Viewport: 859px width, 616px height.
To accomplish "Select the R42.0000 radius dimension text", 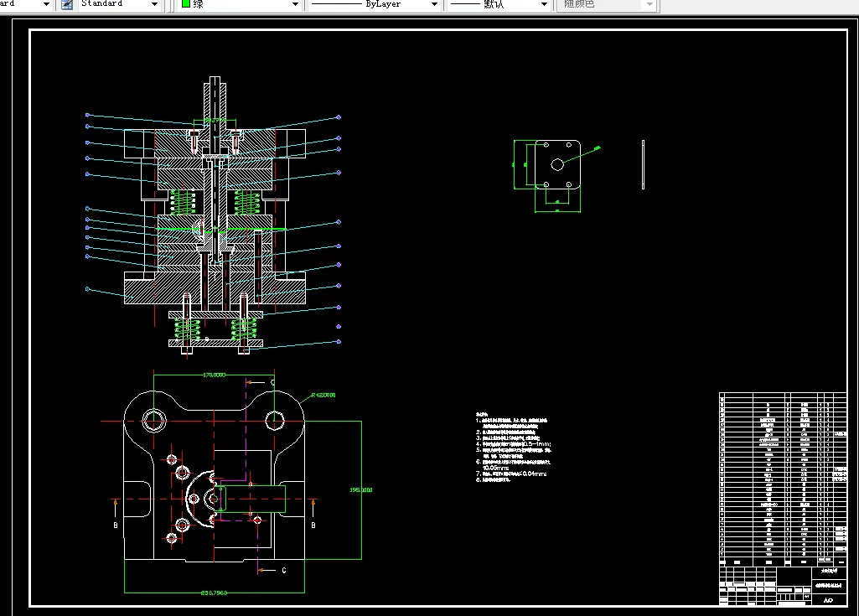I will click(323, 395).
